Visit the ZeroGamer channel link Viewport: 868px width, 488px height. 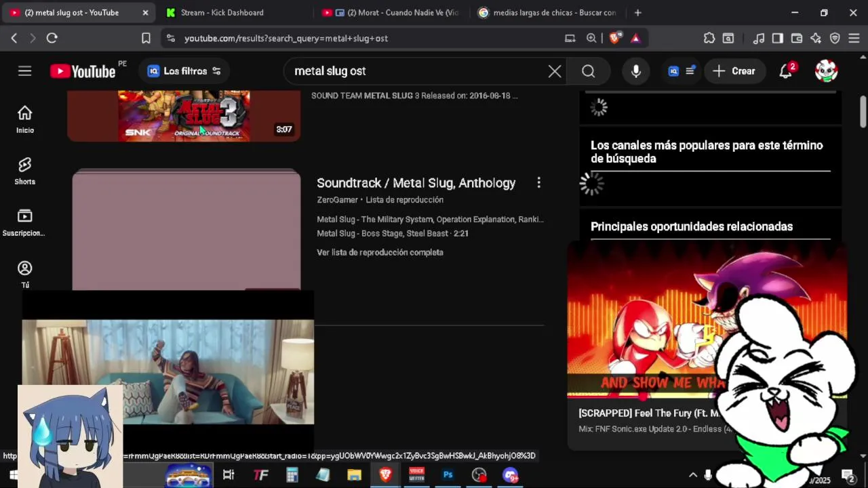337,200
